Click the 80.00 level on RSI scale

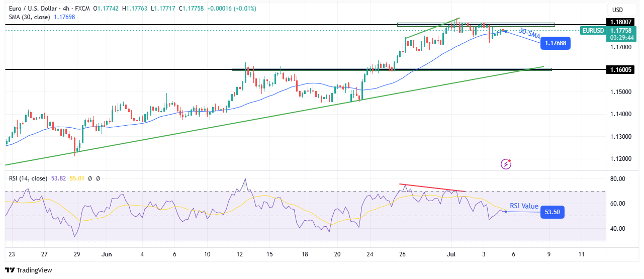[620, 178]
